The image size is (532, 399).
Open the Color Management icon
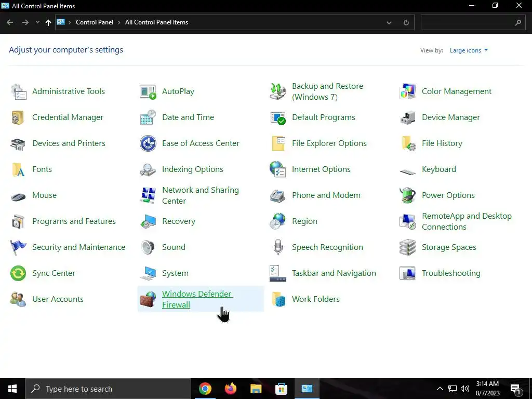pos(407,91)
